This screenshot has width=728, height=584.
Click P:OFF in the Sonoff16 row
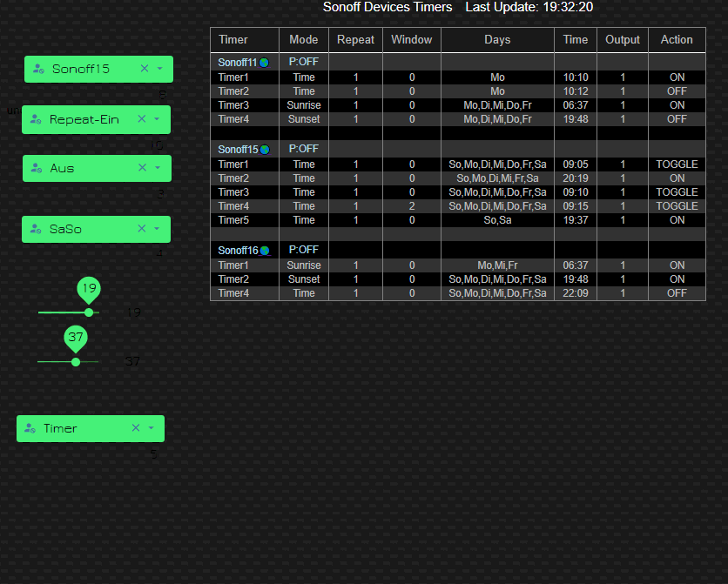[x=304, y=250]
